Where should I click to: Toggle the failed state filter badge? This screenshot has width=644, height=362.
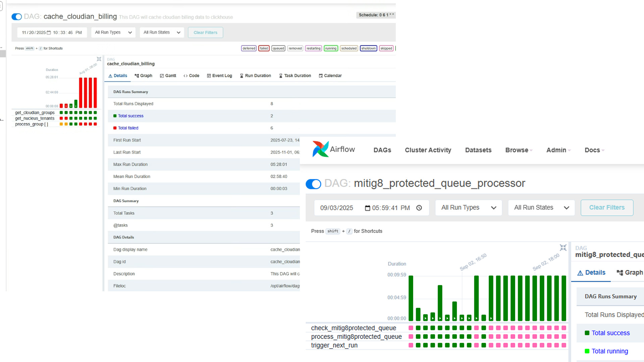264,48
